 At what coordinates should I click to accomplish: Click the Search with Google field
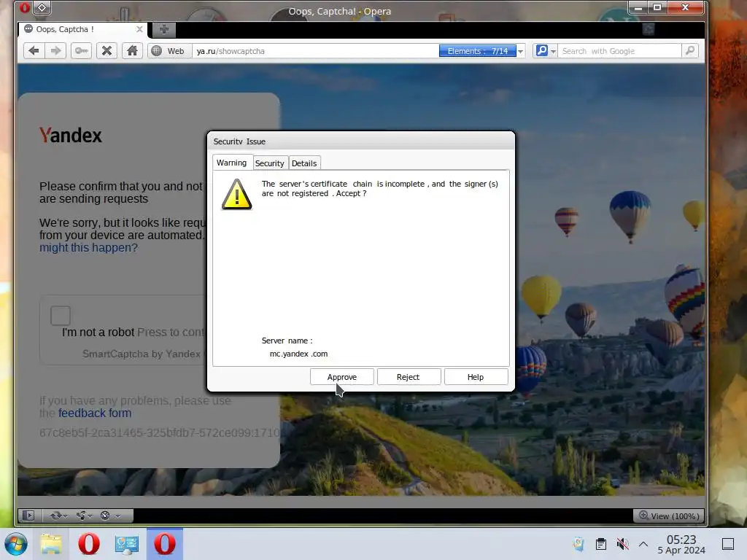coord(619,51)
